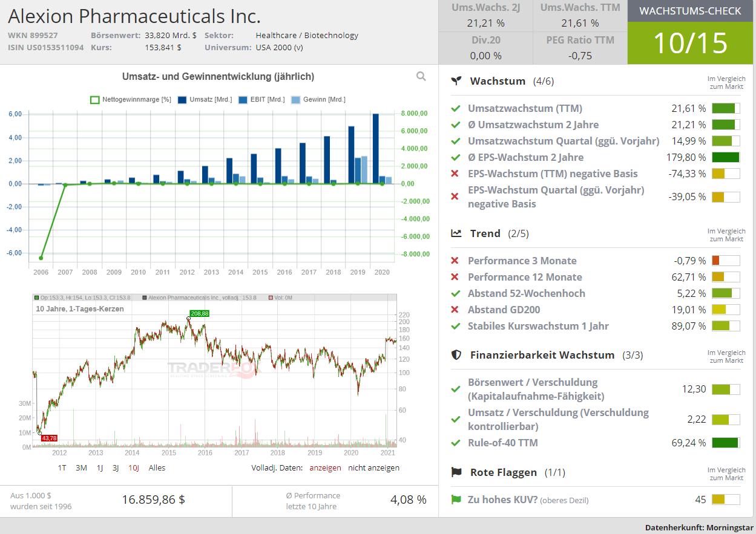Click the red cross beside EPS-Wachstum Quartal
The height and width of the screenshot is (534, 756).
click(x=455, y=197)
